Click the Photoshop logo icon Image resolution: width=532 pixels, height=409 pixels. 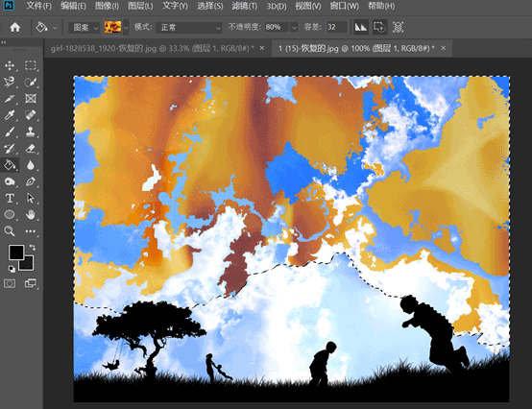(x=9, y=6)
